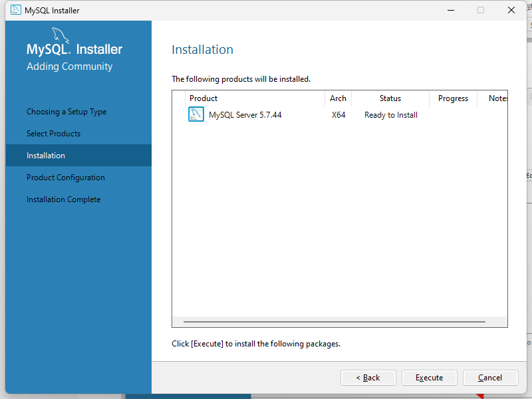Click the Arch column header
Screen dimensions: 532x399
point(338,98)
